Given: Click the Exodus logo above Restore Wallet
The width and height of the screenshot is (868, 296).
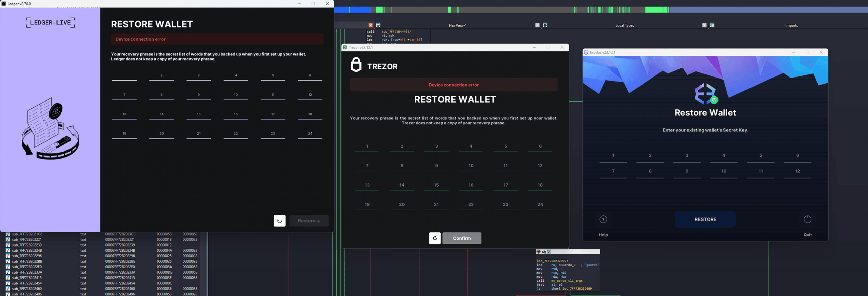Looking at the screenshot, I should point(706,94).
